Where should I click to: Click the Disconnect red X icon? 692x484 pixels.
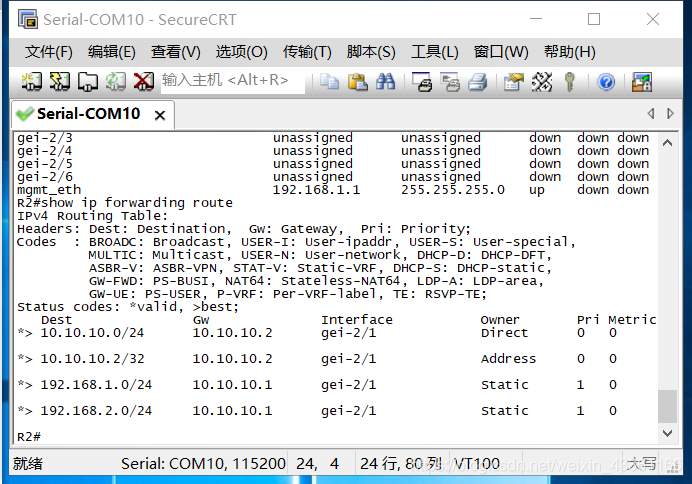[x=144, y=82]
